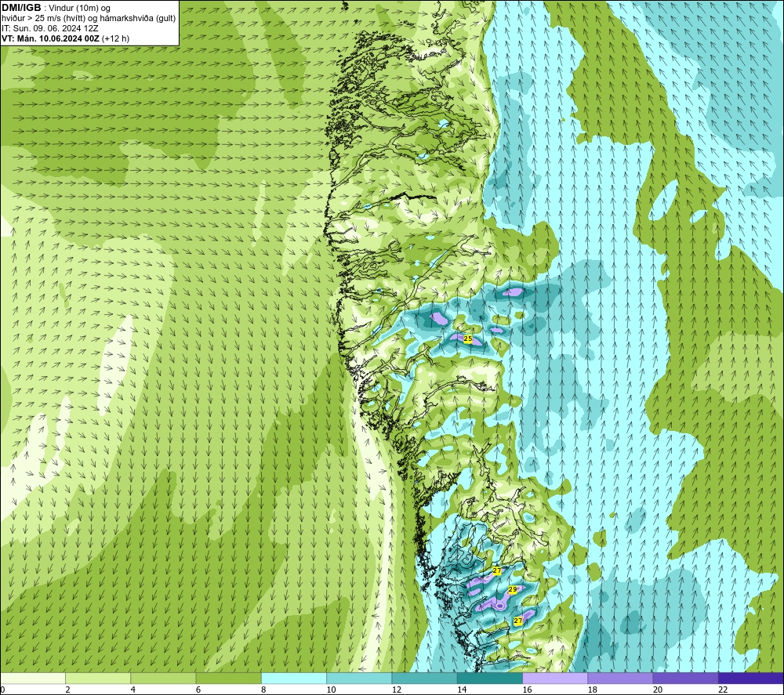784x695 pixels.
Task: Click the scale tick label 2
Action: click(x=67, y=690)
